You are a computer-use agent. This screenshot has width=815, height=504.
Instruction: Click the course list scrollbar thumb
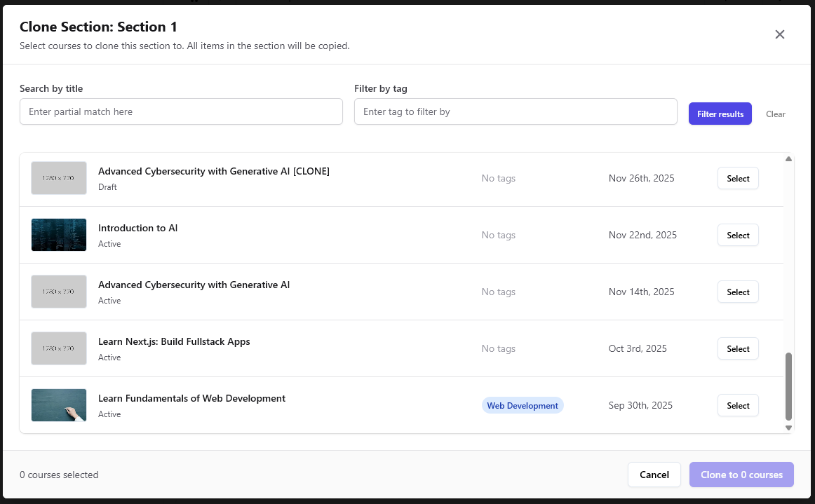788,386
